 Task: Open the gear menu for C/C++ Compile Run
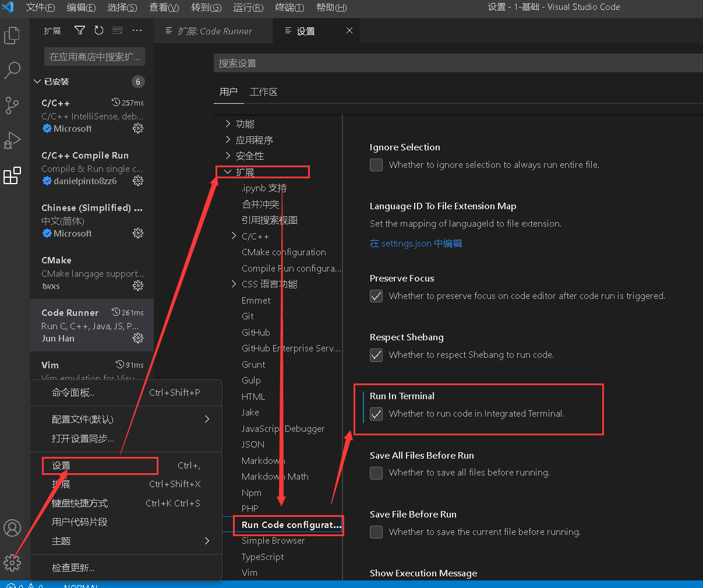click(138, 181)
